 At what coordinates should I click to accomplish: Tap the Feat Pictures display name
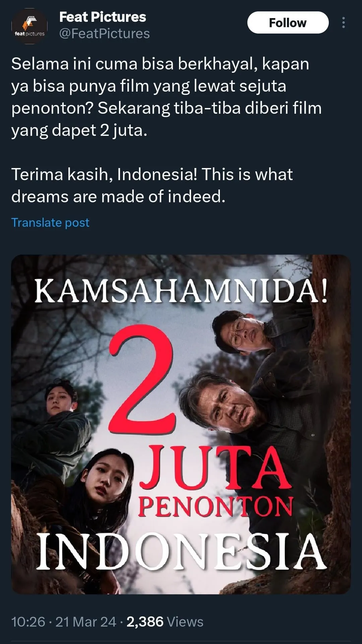(103, 17)
